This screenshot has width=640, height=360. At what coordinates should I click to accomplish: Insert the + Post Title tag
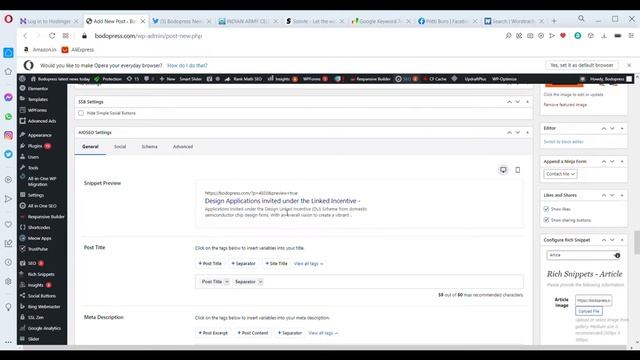click(x=210, y=264)
